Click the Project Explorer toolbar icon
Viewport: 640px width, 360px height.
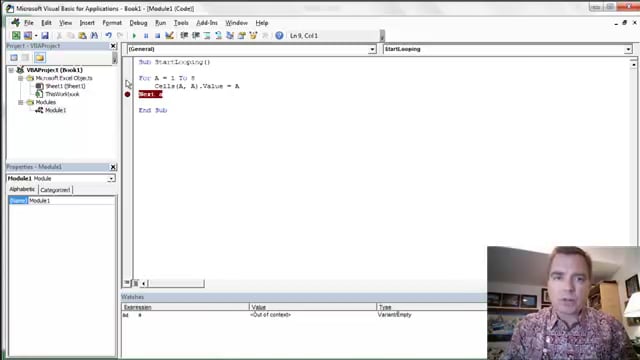tap(230, 36)
